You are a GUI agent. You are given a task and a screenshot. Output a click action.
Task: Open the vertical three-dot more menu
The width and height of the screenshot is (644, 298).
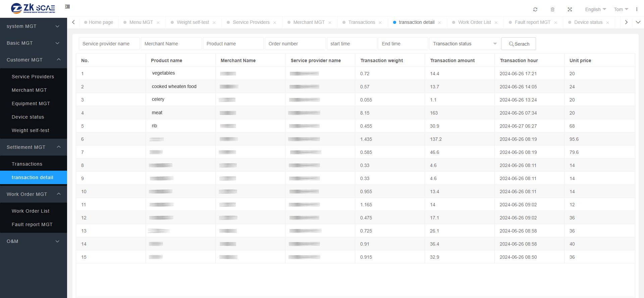tap(637, 9)
